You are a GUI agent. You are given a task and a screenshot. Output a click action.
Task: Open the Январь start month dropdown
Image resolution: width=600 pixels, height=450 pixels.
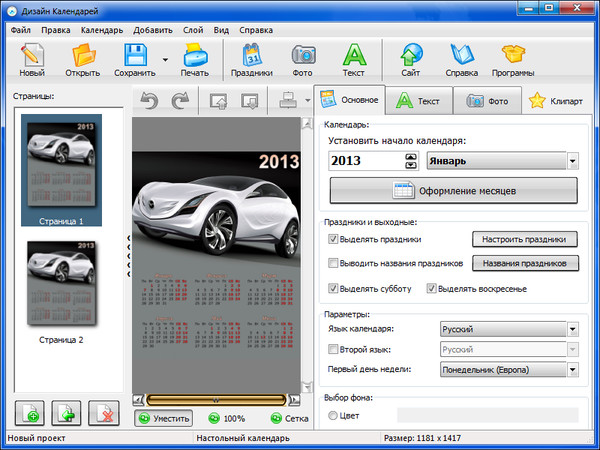click(502, 161)
